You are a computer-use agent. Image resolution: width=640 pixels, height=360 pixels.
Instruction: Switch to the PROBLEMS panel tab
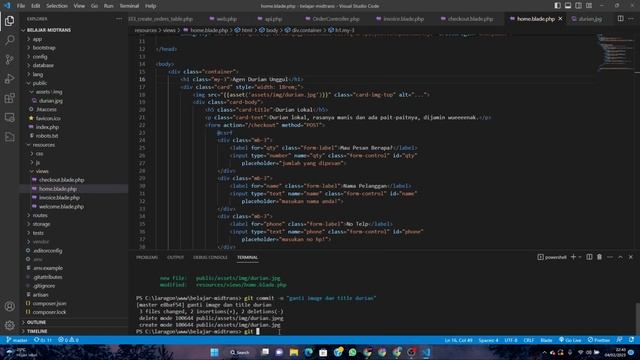(x=147, y=258)
